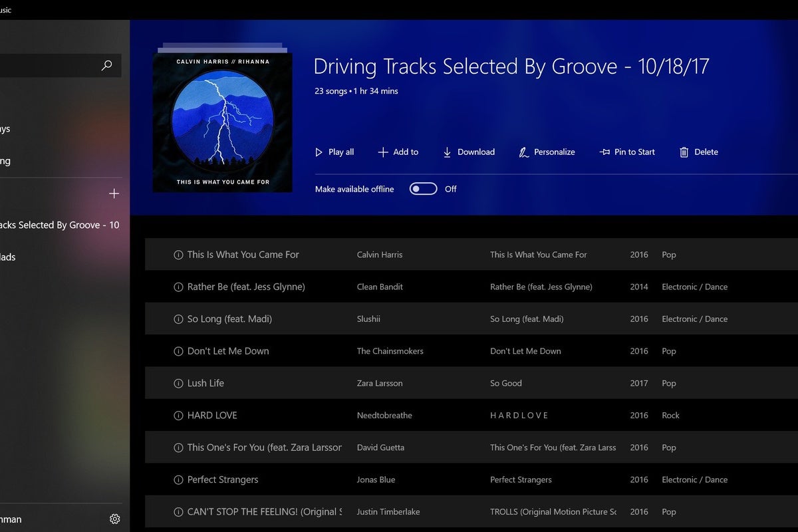Click info icon beside HARD LOVE song title
This screenshot has height=532, width=798.
[178, 416]
